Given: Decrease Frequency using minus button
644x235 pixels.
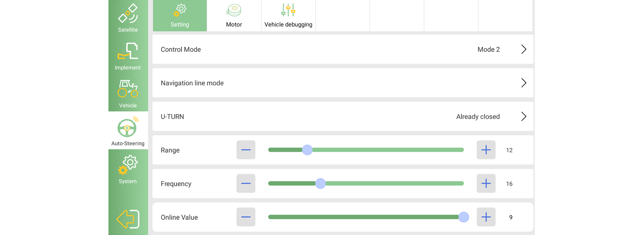Looking at the screenshot, I should [246, 184].
